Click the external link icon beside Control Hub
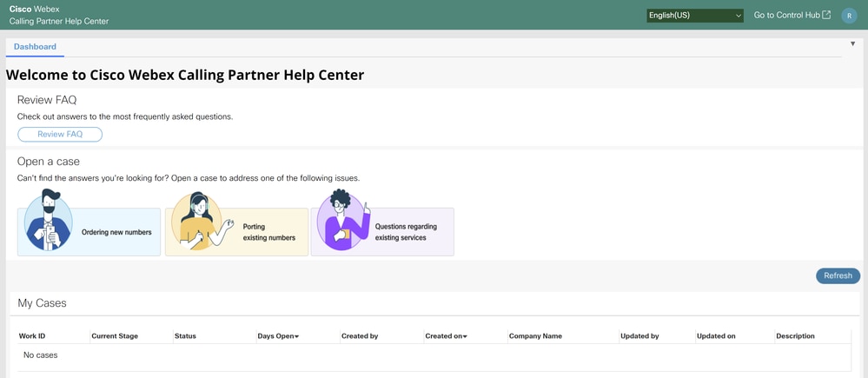Image resolution: width=868 pixels, height=378 pixels. [826, 16]
